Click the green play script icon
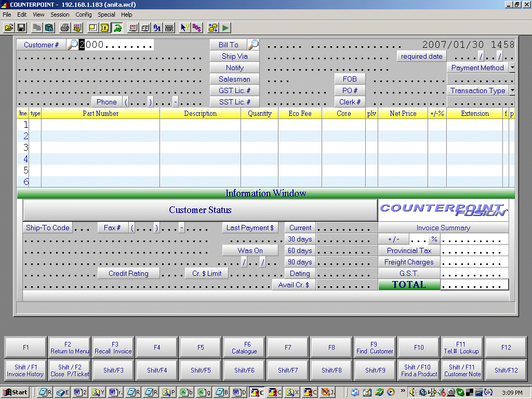 tap(225, 28)
